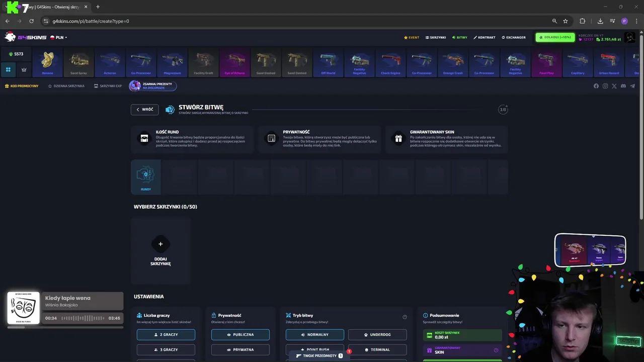Open the browser downloads icon
644x362 pixels.
pos(600,21)
